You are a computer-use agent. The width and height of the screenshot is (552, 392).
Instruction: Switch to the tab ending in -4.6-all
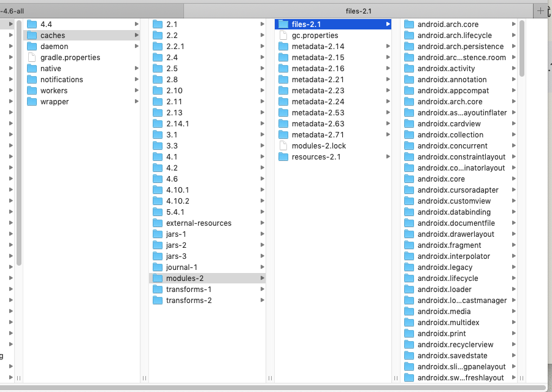click(x=91, y=11)
